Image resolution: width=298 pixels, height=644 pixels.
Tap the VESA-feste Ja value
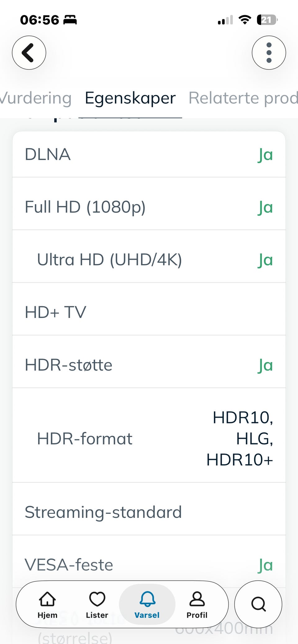[265, 565]
